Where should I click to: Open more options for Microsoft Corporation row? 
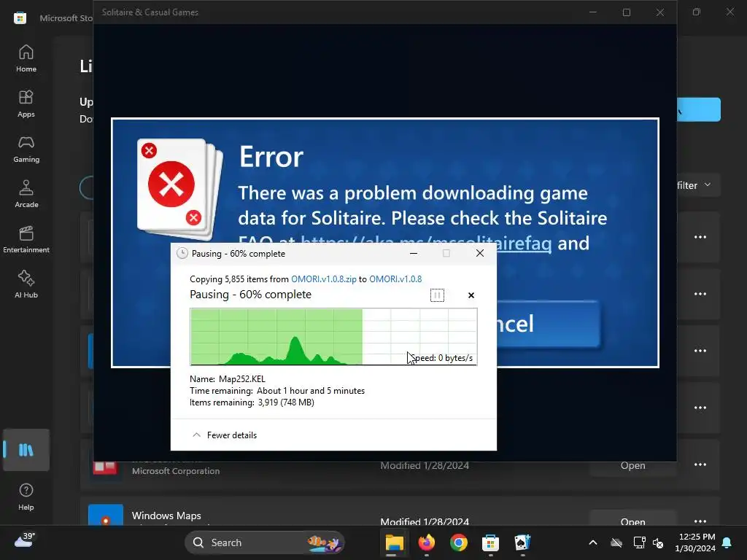(x=700, y=464)
